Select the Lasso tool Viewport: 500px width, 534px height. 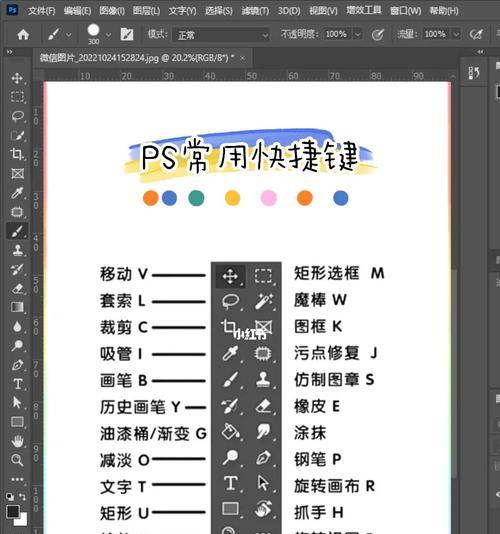[17, 116]
